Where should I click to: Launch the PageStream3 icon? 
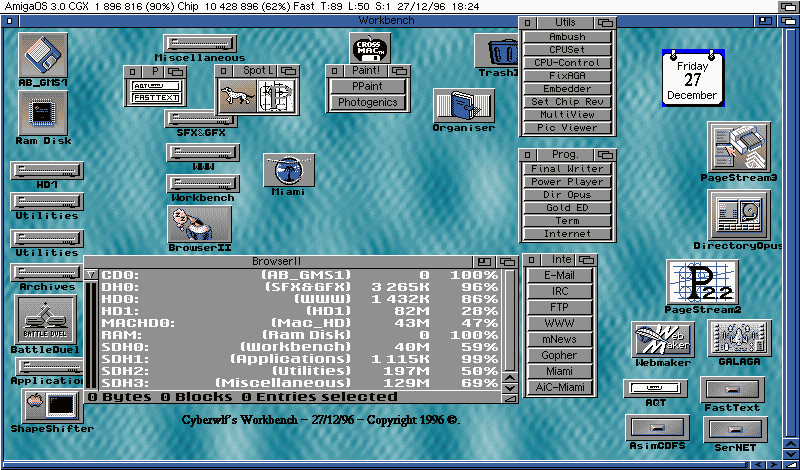739,147
